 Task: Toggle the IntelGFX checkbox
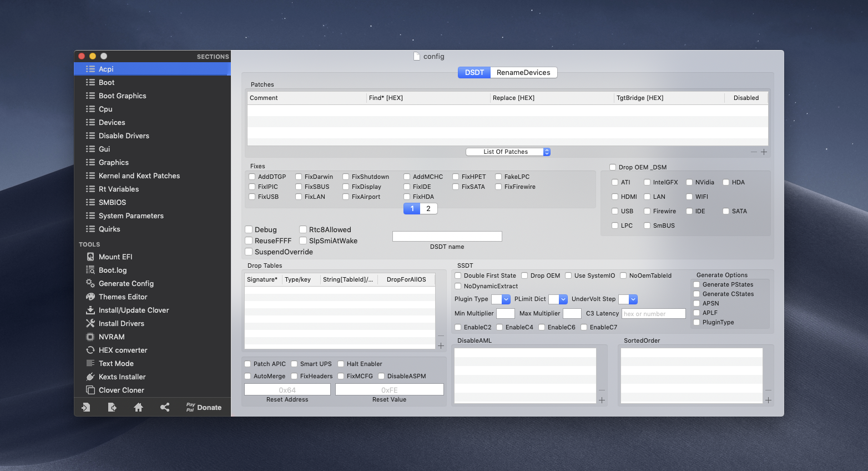647,182
